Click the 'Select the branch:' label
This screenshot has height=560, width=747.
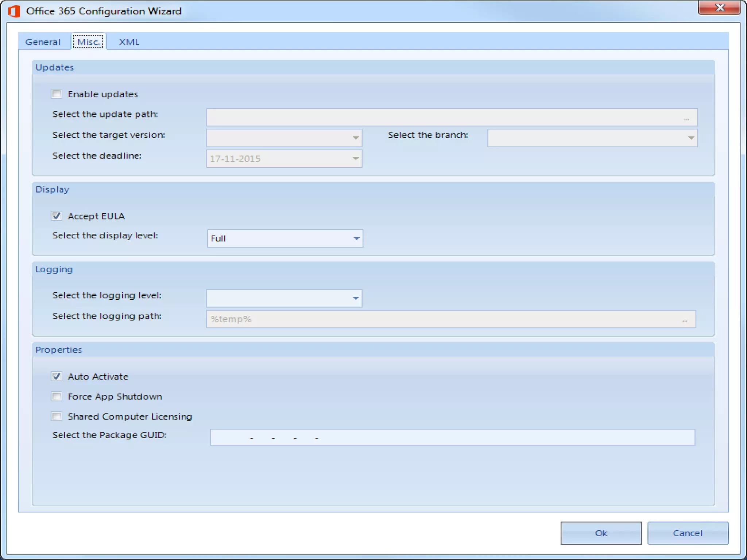(428, 135)
